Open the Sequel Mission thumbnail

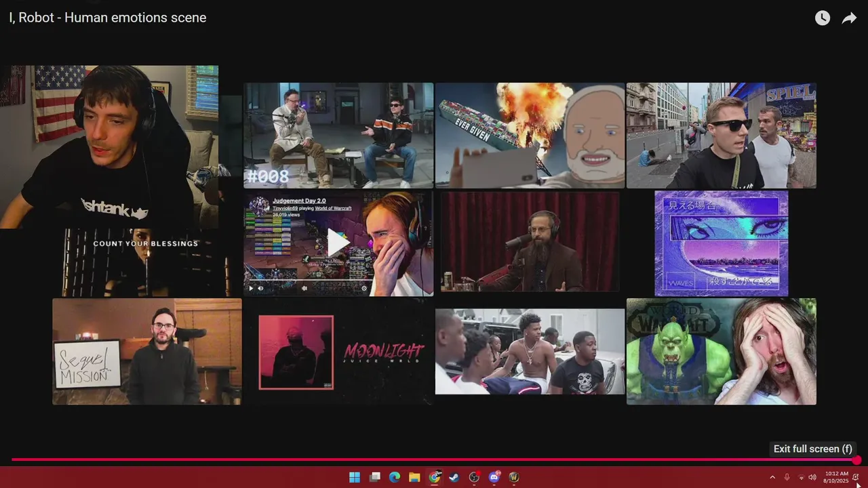[x=147, y=352]
